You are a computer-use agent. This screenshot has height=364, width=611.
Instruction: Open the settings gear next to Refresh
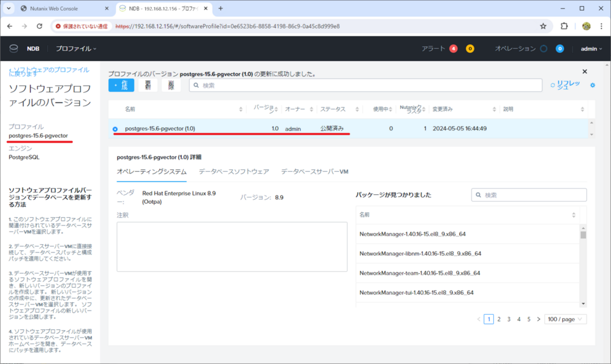(x=593, y=85)
